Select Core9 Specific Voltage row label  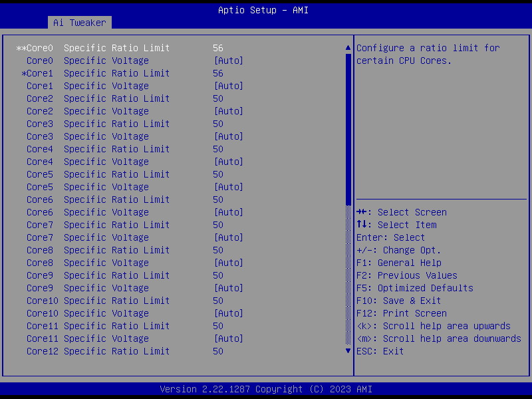pyautogui.click(x=88, y=288)
